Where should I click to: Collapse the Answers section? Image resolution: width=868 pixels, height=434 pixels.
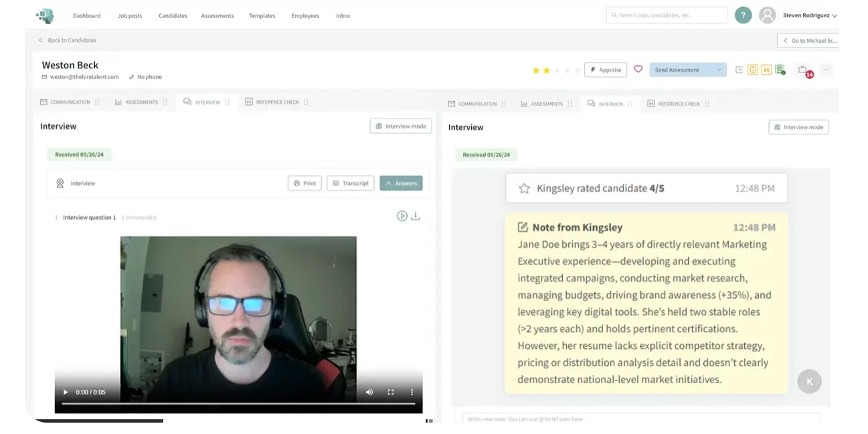point(401,182)
